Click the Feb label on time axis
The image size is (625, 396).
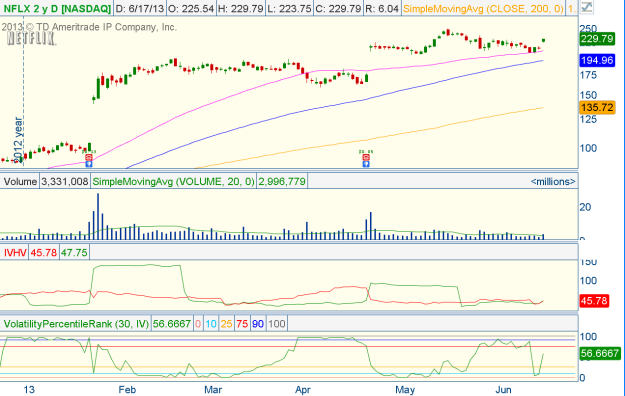[x=127, y=389]
